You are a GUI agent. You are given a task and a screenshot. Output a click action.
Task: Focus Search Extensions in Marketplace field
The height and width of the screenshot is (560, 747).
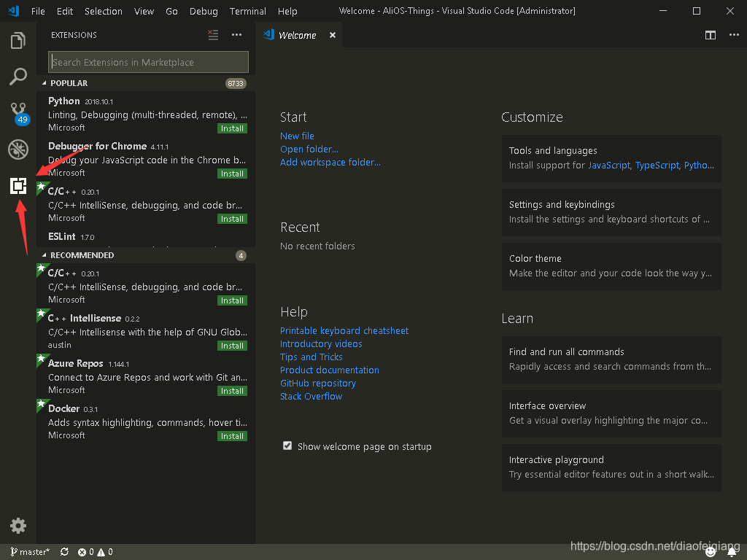148,63
